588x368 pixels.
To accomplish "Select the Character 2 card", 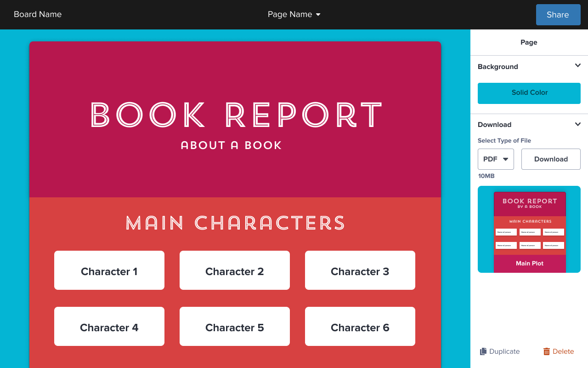I will coord(235,270).
